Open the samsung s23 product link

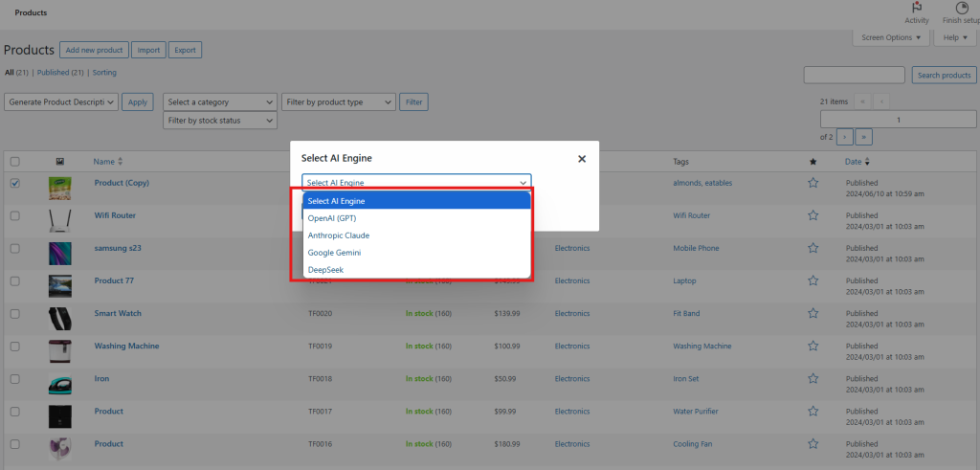click(x=118, y=248)
